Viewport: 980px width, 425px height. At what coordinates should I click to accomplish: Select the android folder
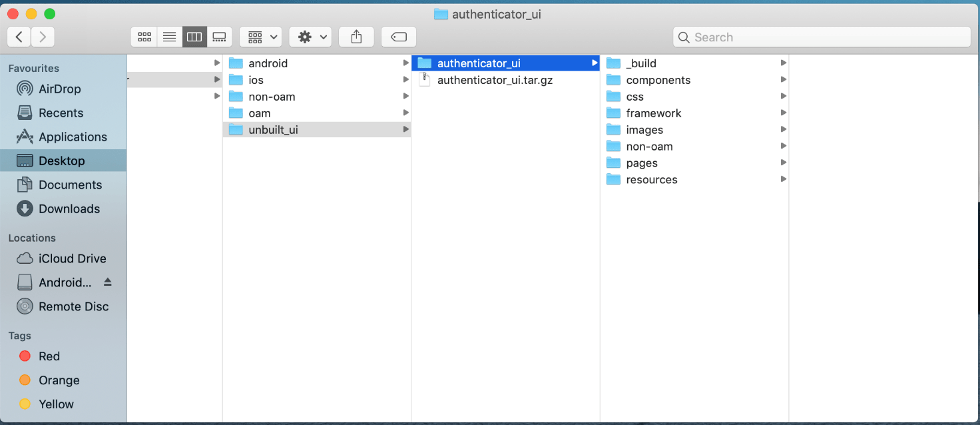[x=316, y=63]
